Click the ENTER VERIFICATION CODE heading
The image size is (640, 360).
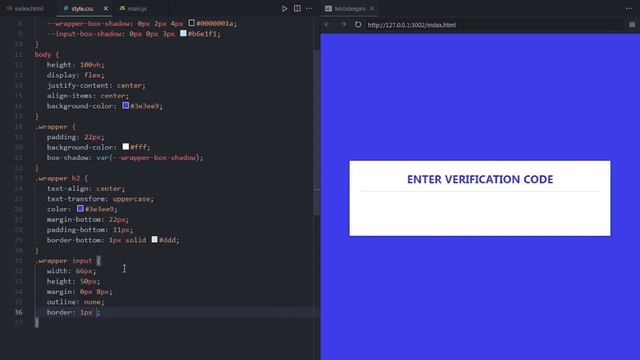click(x=480, y=179)
